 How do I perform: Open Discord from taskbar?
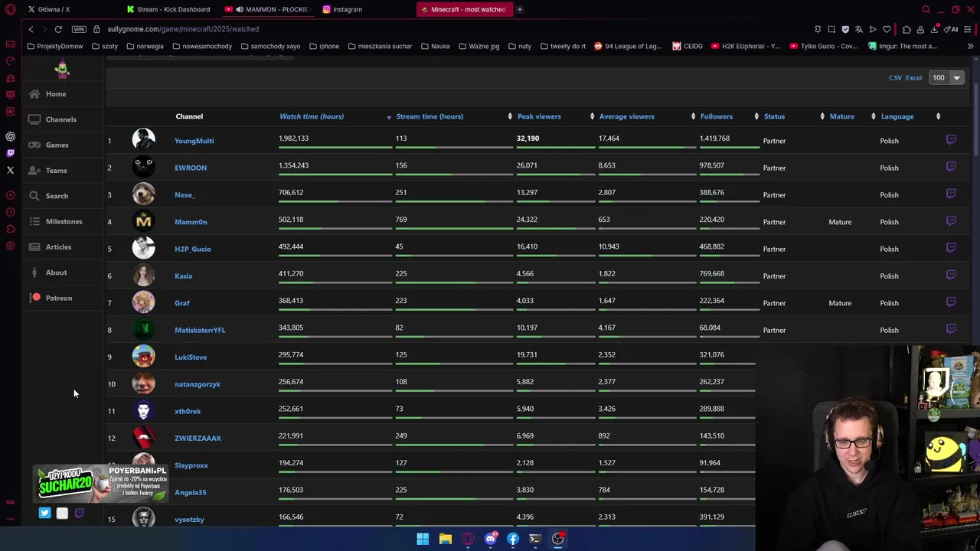(490, 539)
